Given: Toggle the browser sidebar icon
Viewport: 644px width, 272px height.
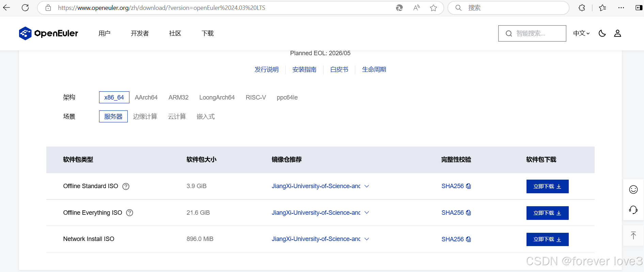Looking at the screenshot, I should tap(639, 8).
